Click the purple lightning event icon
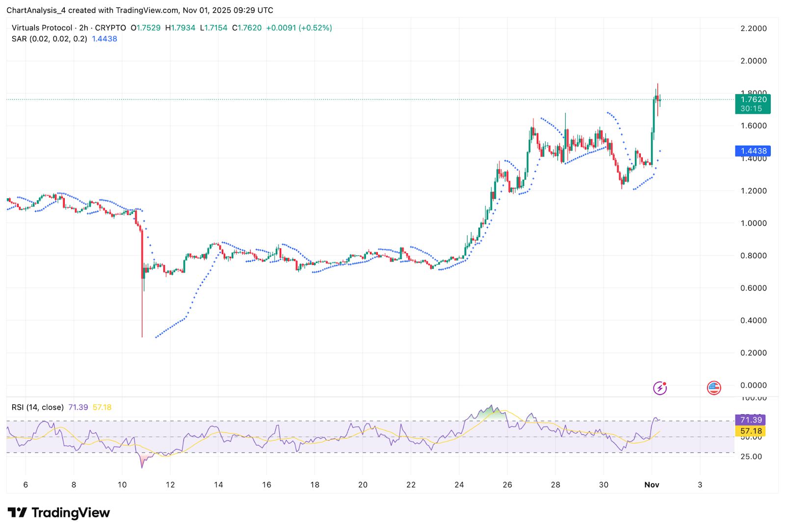 (660, 387)
